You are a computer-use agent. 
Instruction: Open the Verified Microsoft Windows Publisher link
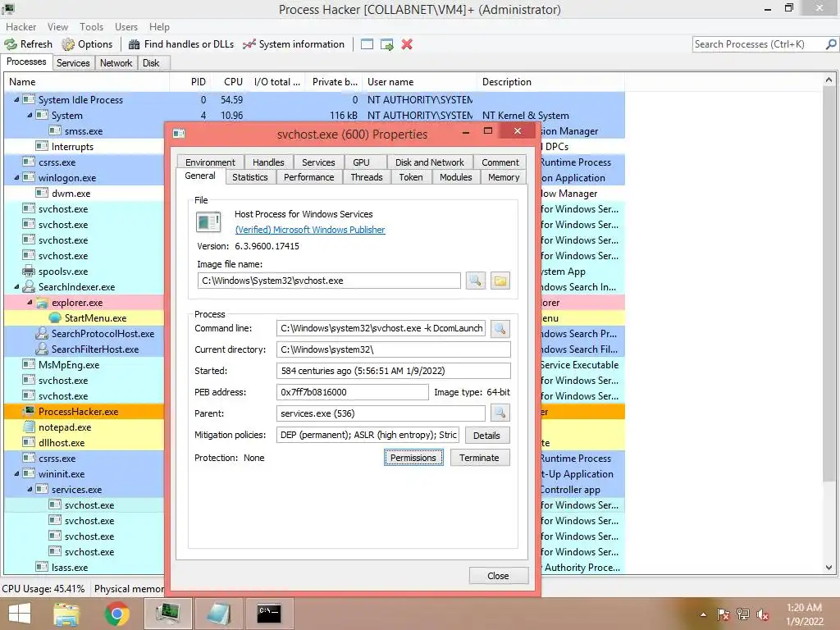click(310, 230)
